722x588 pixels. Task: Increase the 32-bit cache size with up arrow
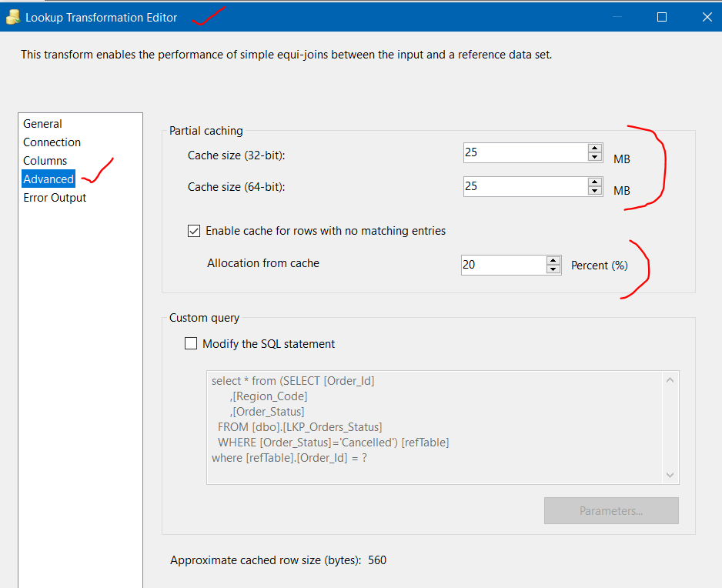click(595, 149)
